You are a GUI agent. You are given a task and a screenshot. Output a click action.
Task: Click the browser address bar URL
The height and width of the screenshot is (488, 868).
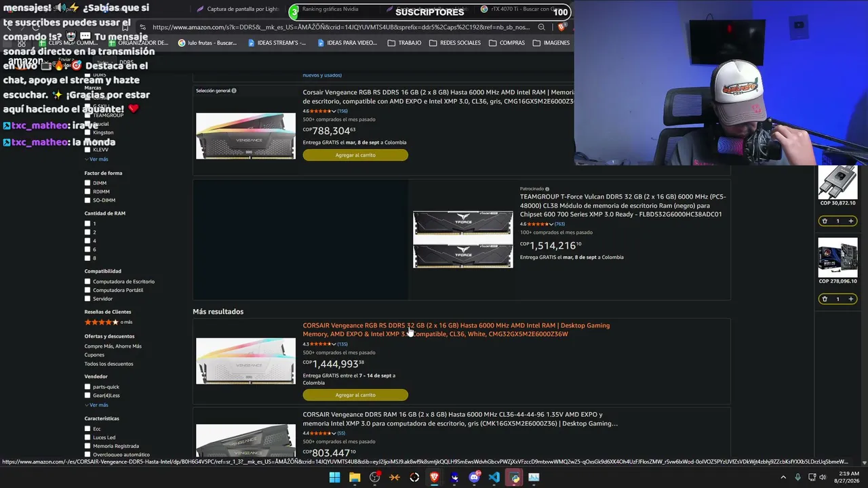pos(341,27)
